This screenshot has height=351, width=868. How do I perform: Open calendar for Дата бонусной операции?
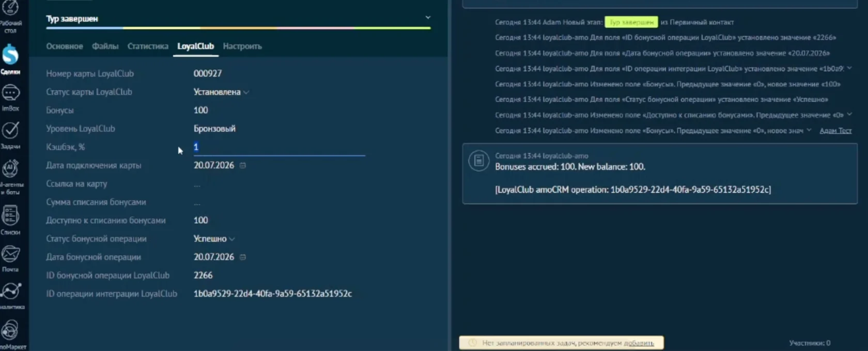(x=243, y=257)
